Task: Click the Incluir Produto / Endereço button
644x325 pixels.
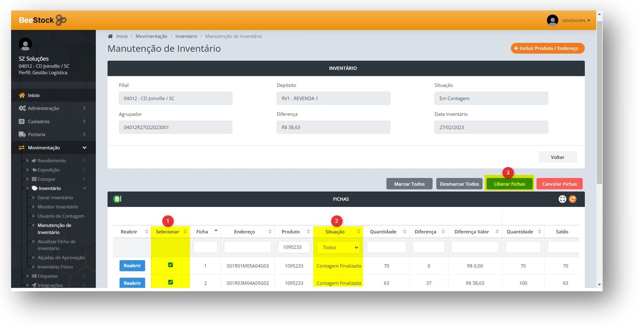Action: coord(547,48)
